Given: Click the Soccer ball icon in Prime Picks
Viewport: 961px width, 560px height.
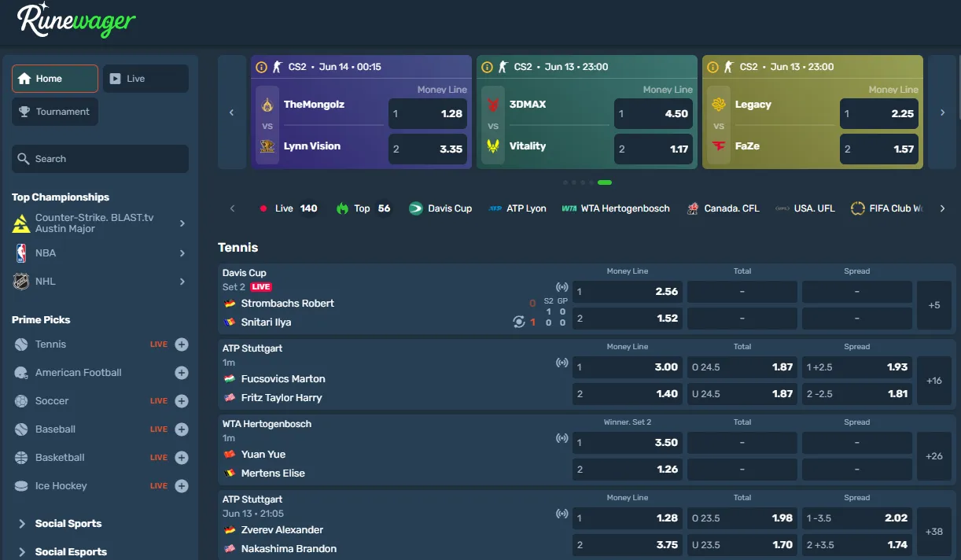Looking at the screenshot, I should [21, 401].
